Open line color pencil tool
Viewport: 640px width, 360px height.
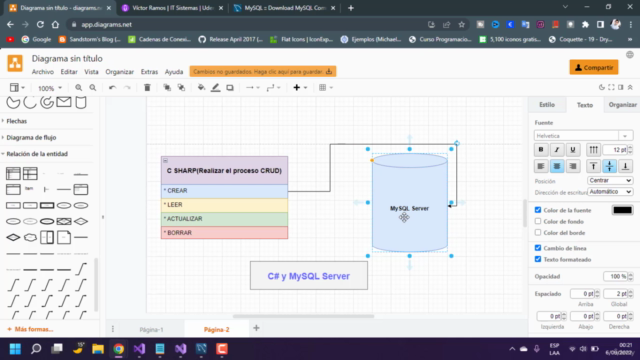click(216, 88)
